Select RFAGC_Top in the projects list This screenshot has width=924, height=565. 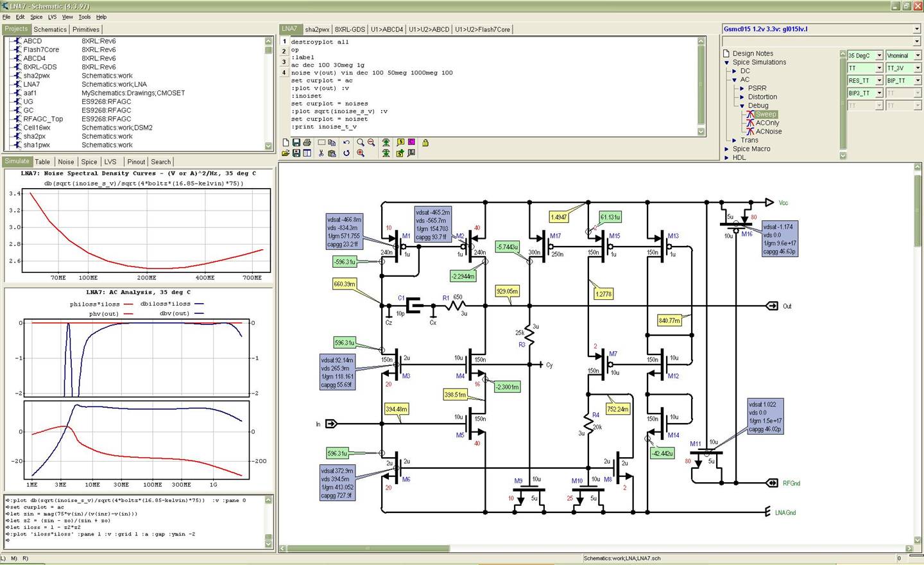pos(43,119)
